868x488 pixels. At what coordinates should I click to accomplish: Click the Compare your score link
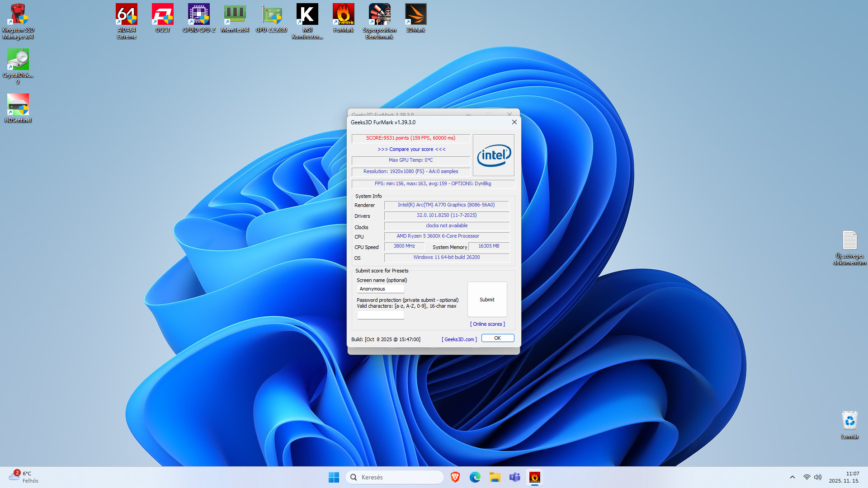point(411,149)
